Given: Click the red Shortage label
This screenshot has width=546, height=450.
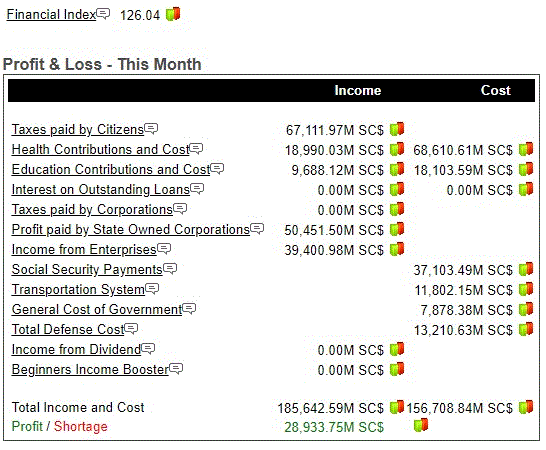Looking at the screenshot, I should 80,426.
